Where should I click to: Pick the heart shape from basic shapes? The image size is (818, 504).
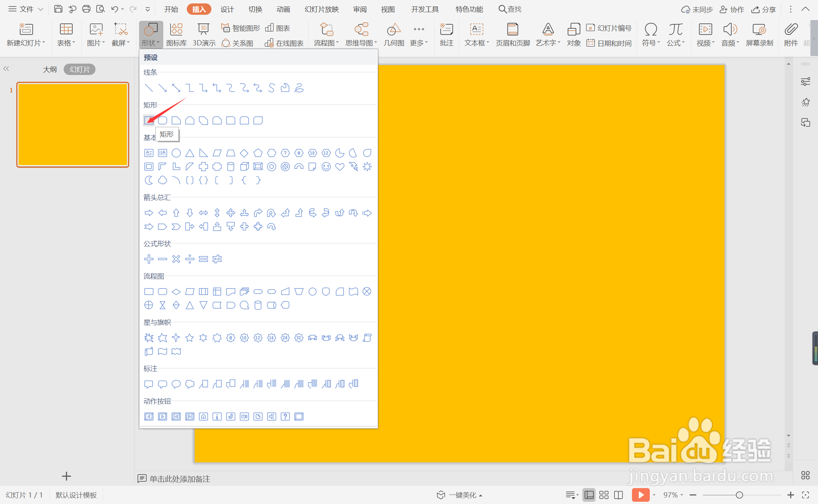click(340, 167)
